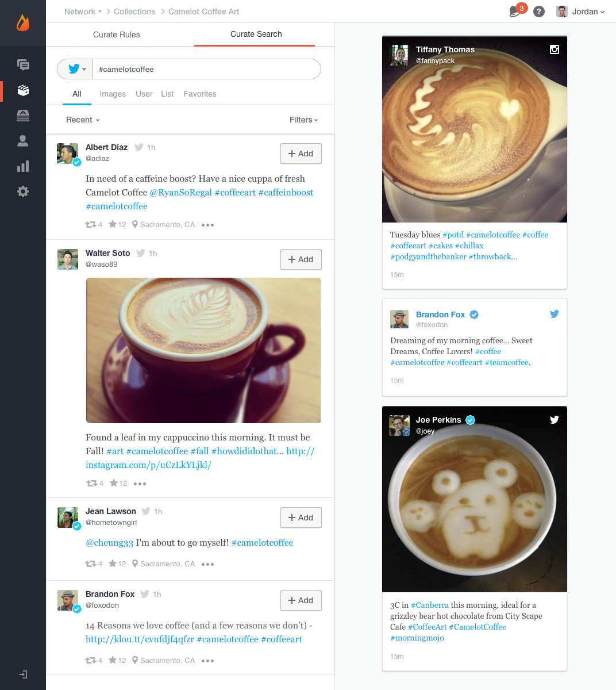Favorite Albert Diaz's tweet with the star
Image resolution: width=616 pixels, height=690 pixels.
[x=113, y=225]
